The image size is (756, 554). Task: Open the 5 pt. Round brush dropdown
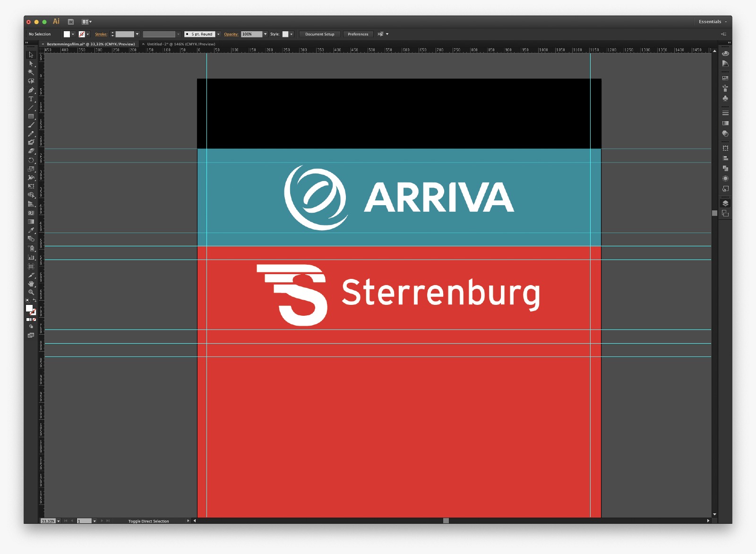pos(218,34)
